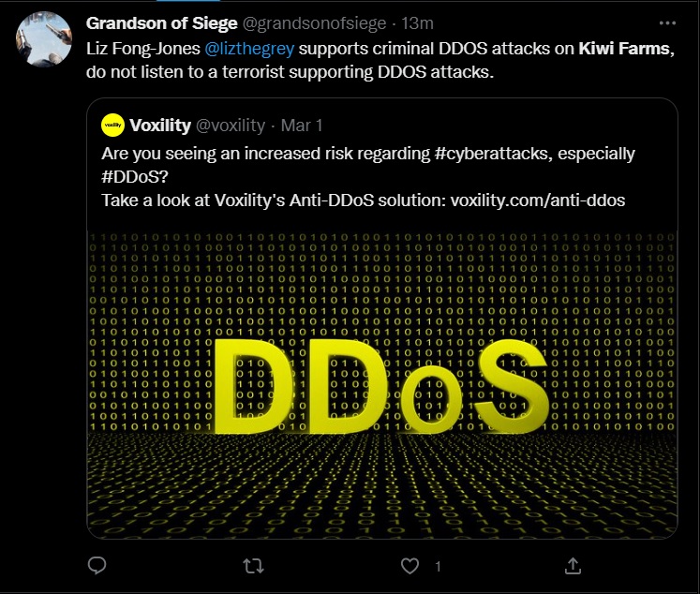700x594 pixels.
Task: Click the voxility.com/anti-ddos text
Action: point(538,200)
